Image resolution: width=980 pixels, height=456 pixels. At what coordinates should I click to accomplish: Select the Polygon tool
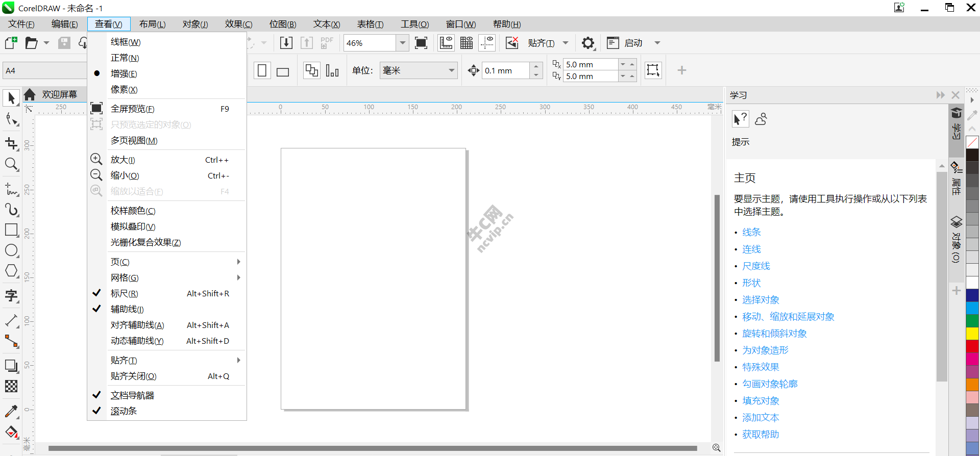[x=11, y=271]
